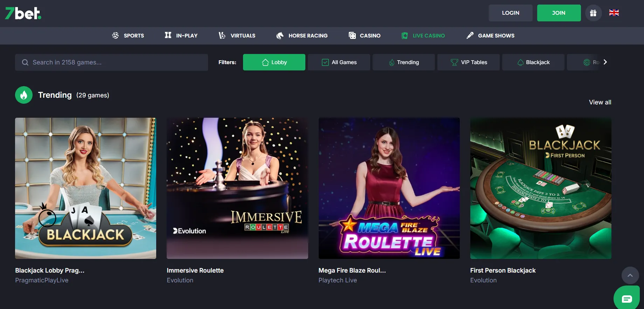Click the '(29 games)' count text
This screenshot has height=309, width=644.
click(x=93, y=95)
